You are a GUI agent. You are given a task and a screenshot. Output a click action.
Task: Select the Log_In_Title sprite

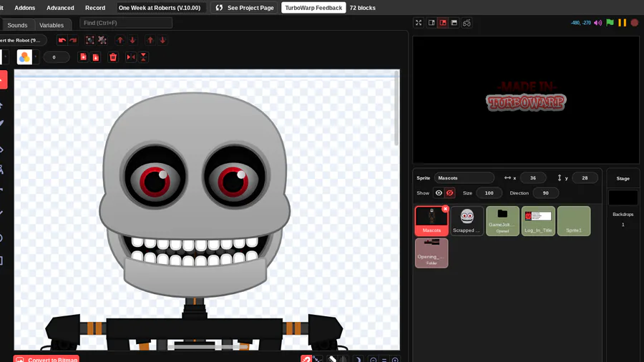click(x=538, y=221)
